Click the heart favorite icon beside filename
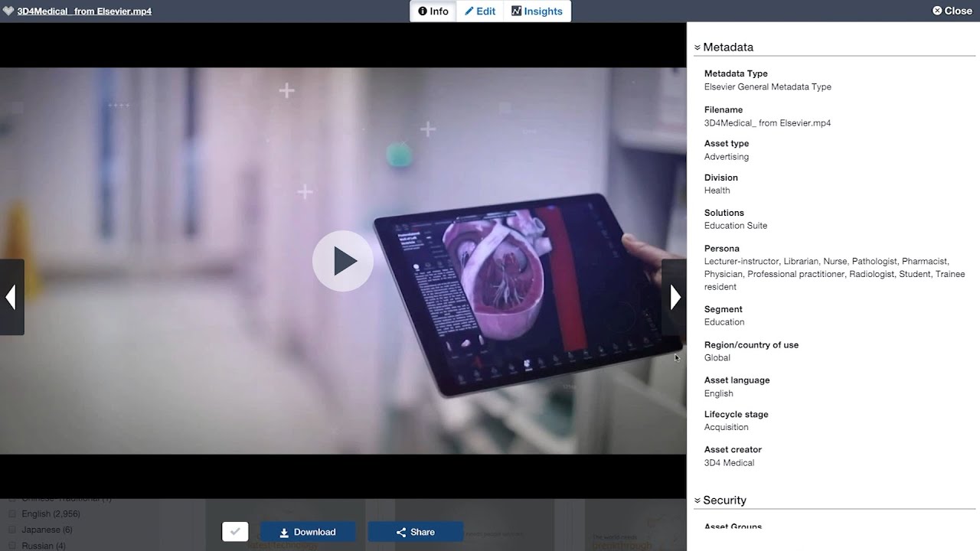 tap(8, 11)
